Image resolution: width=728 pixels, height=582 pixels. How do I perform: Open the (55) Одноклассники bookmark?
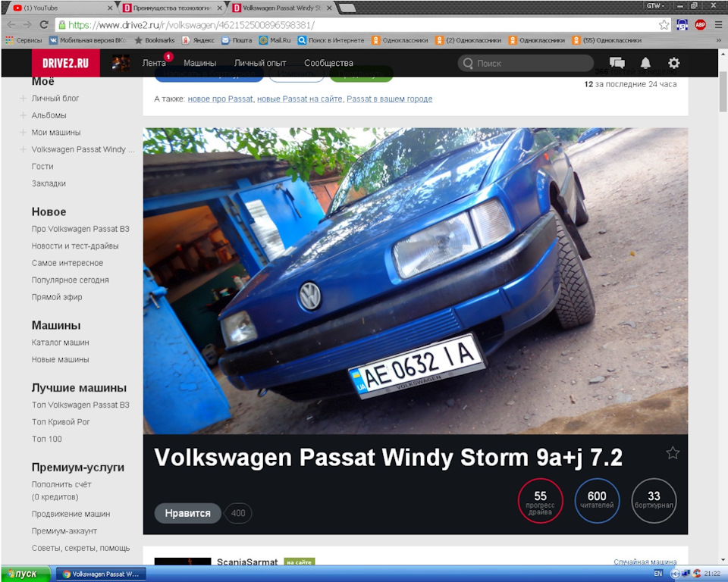[x=607, y=40]
